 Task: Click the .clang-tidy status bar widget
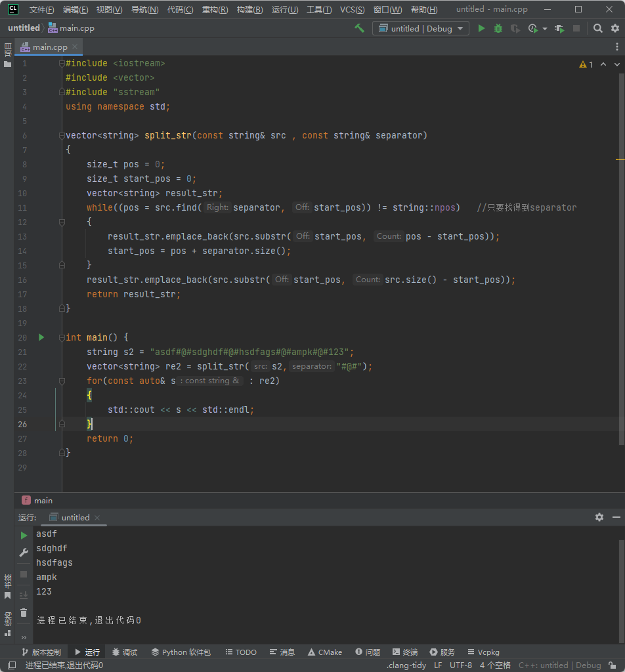[406, 665]
